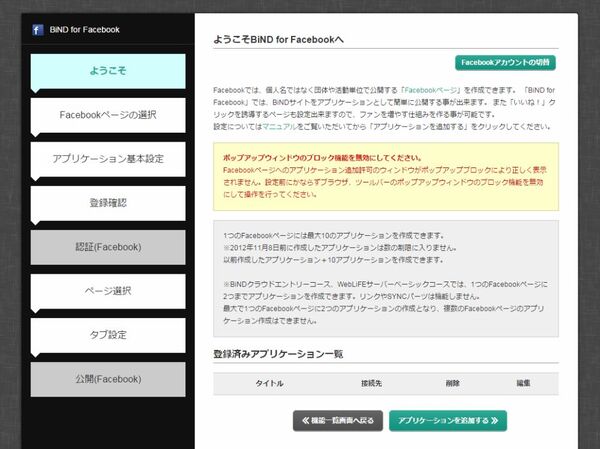Image resolution: width=600 pixels, height=449 pixels.
Task: Click the 2012年11月8日 note line
Action: 340,248
